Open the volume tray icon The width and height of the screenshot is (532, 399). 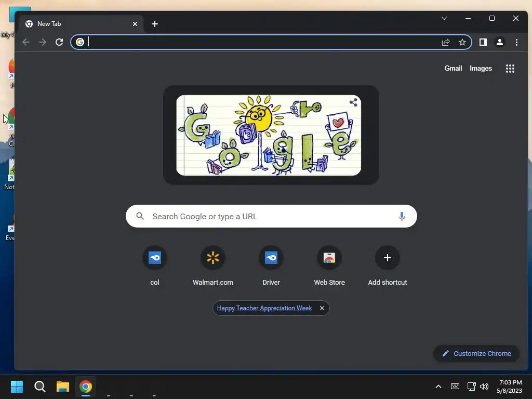484,387
